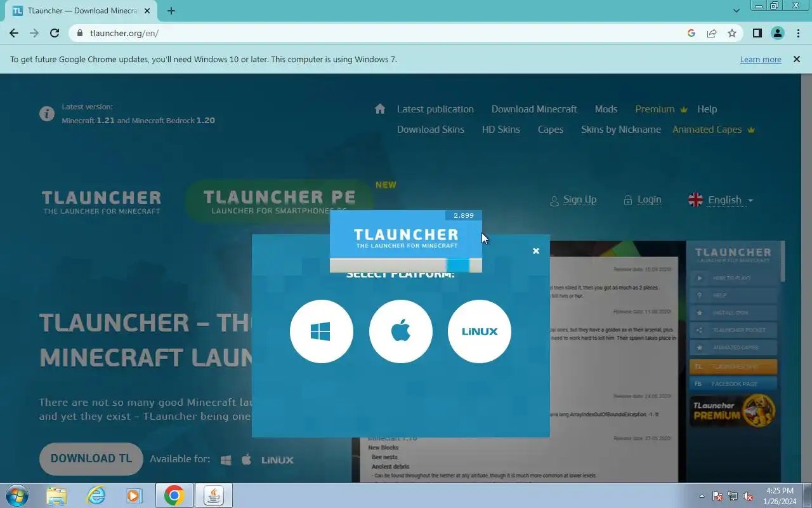Click browser Back arrow
The image size is (812, 508).
(14, 33)
